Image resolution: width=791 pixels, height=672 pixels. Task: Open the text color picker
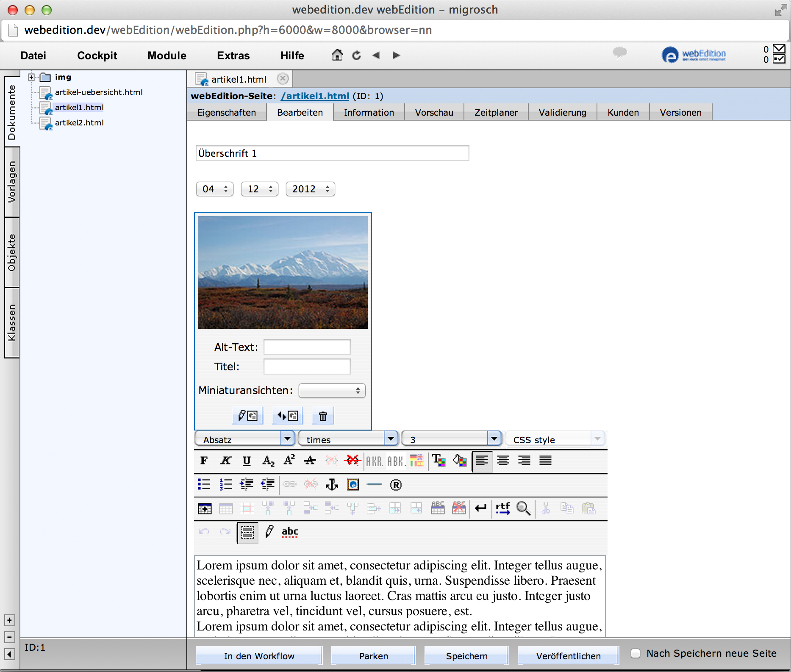tap(439, 461)
